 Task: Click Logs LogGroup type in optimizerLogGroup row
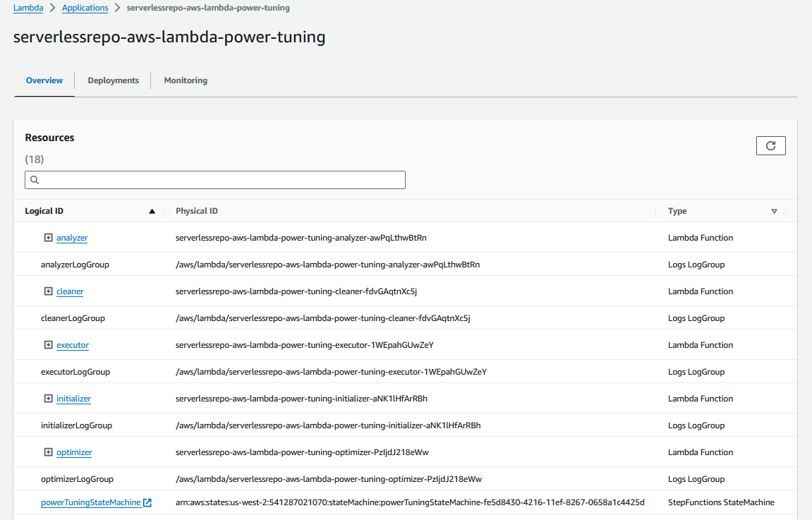click(696, 479)
